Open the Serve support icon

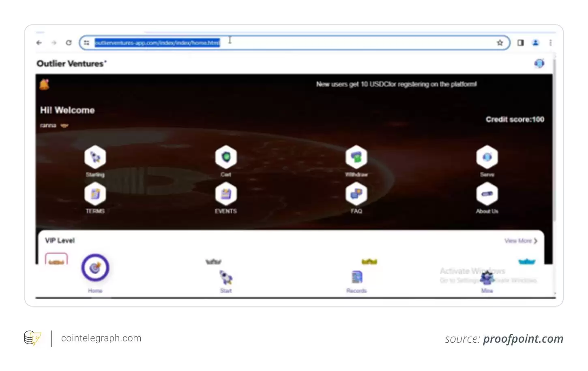click(x=487, y=157)
